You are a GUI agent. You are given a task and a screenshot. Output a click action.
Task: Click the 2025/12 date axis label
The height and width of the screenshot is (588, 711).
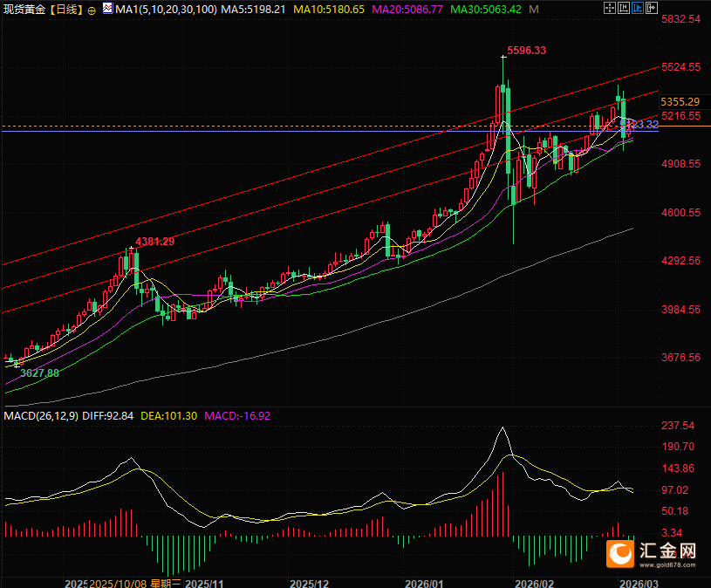[x=309, y=584]
